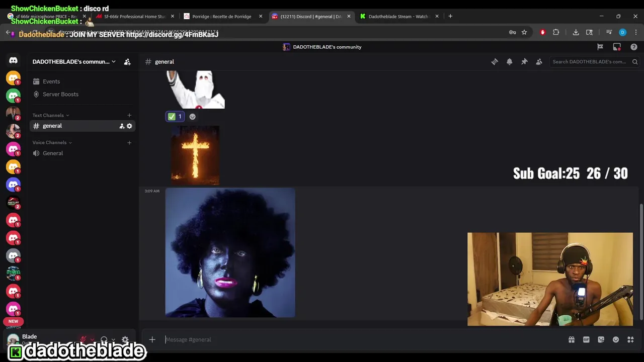Open Chrome downloads icon

pos(576,32)
